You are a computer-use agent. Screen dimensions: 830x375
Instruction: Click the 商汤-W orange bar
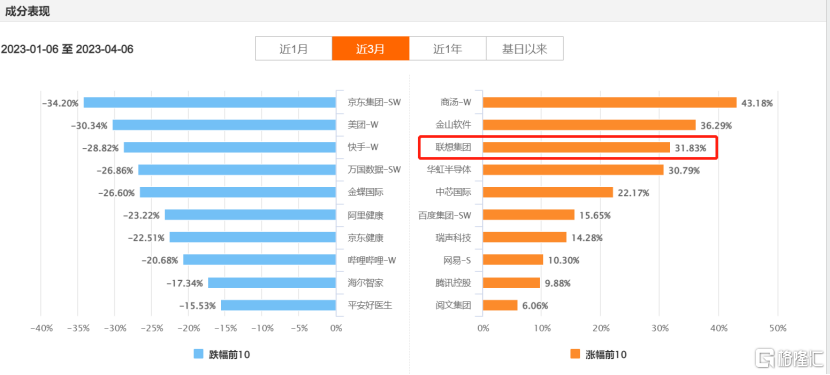[610, 102]
